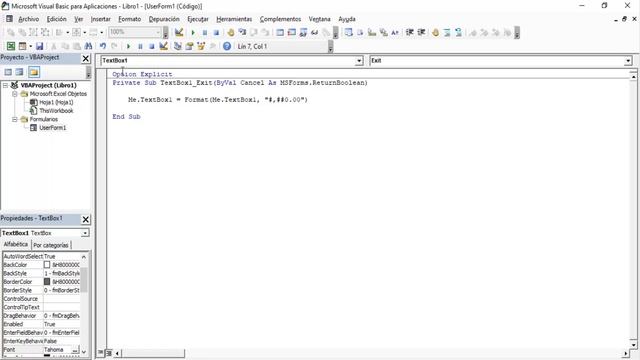Image resolution: width=640 pixels, height=360 pixels.
Task: Toggle Folders in the Project panel
Action: [34, 72]
